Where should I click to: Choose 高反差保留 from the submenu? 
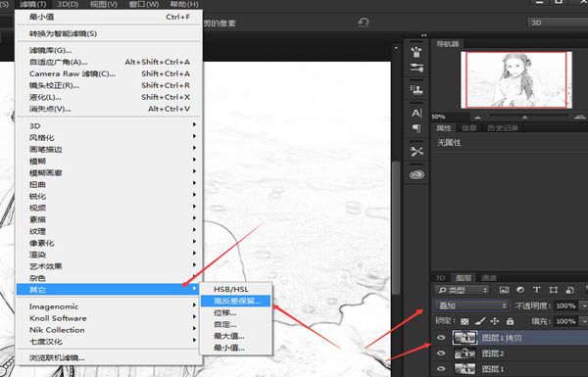pos(235,301)
